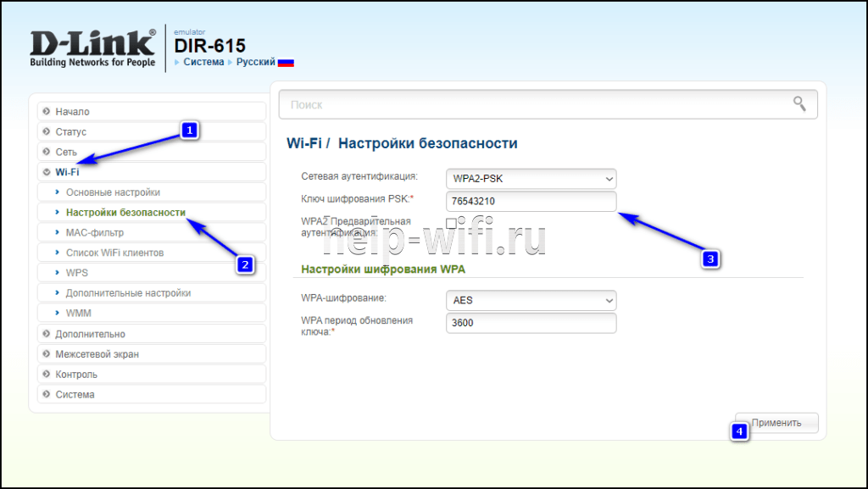Open Сеть menu item

(152, 152)
